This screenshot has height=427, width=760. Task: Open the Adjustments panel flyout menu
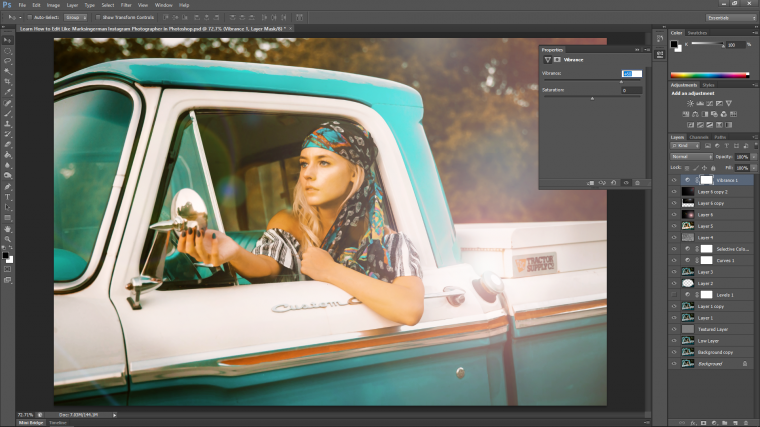(x=755, y=85)
